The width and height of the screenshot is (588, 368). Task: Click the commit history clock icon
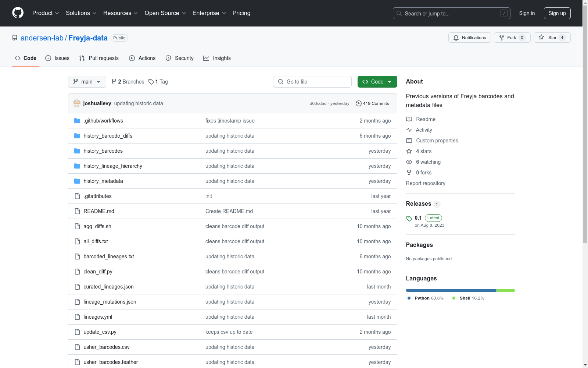pyautogui.click(x=359, y=103)
